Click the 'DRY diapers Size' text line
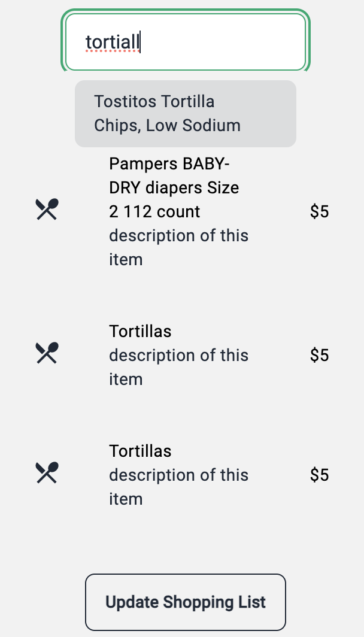Image resolution: width=364 pixels, height=637 pixels. point(174,188)
